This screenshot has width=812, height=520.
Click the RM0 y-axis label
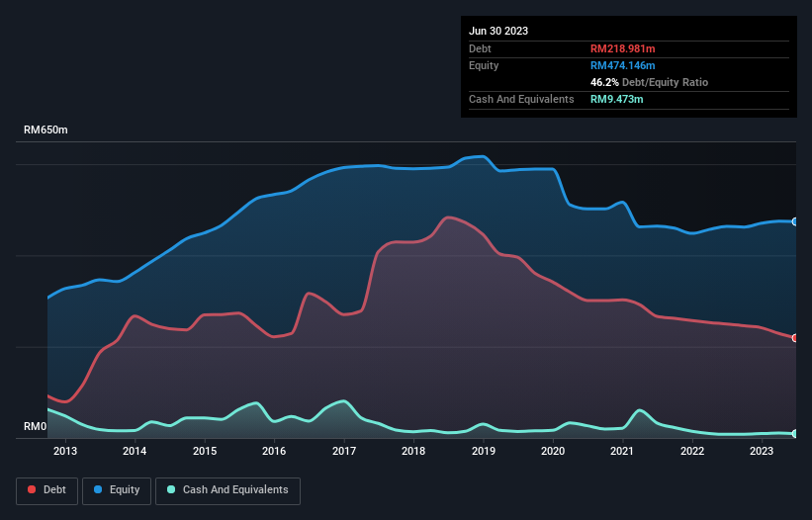coord(36,426)
